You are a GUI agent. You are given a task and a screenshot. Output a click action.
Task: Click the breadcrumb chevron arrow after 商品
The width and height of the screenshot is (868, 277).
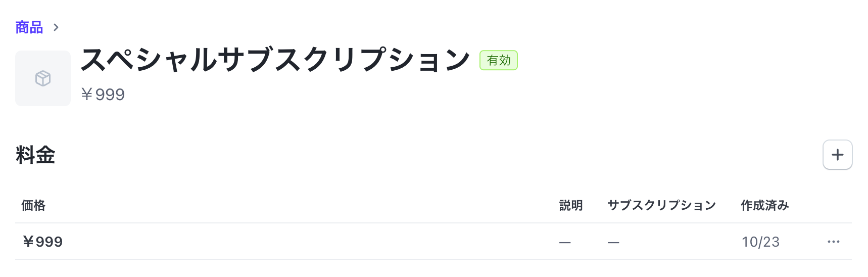coord(56,27)
